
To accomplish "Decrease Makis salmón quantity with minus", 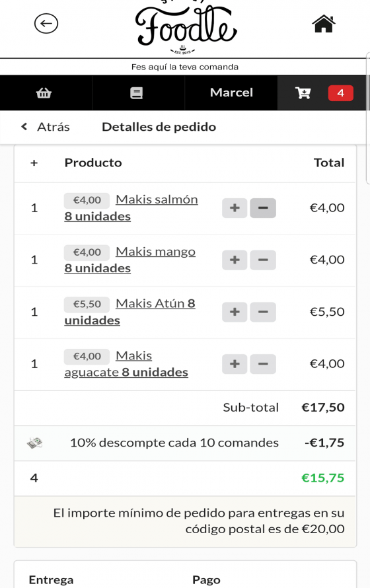I will (263, 207).
